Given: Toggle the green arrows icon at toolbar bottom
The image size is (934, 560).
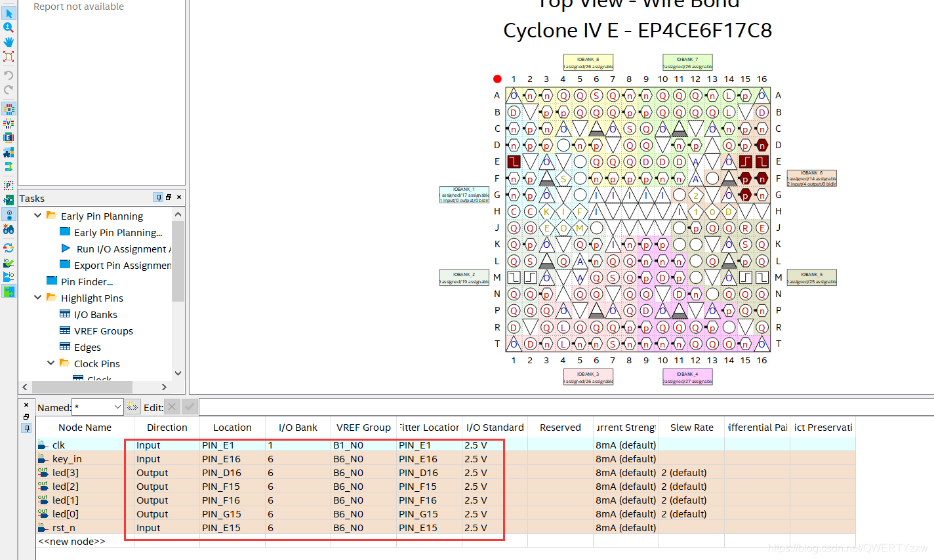Looking at the screenshot, I should 9,291.
